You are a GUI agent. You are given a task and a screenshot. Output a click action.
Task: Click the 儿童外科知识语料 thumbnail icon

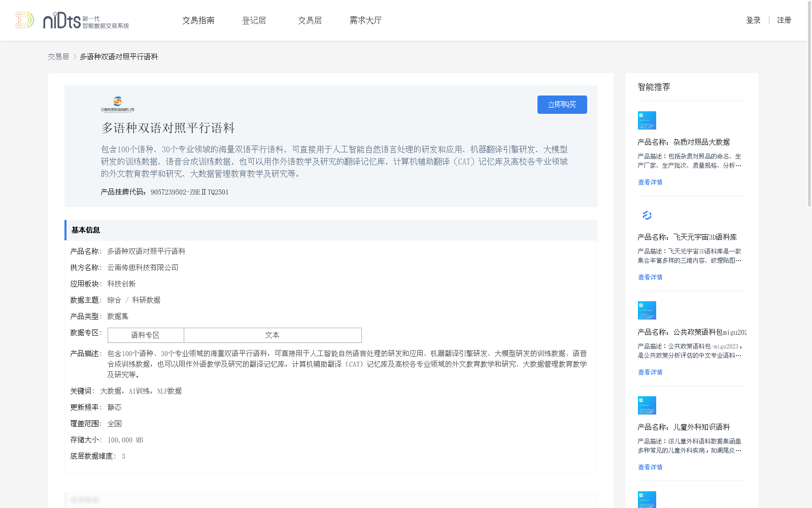coord(647,405)
